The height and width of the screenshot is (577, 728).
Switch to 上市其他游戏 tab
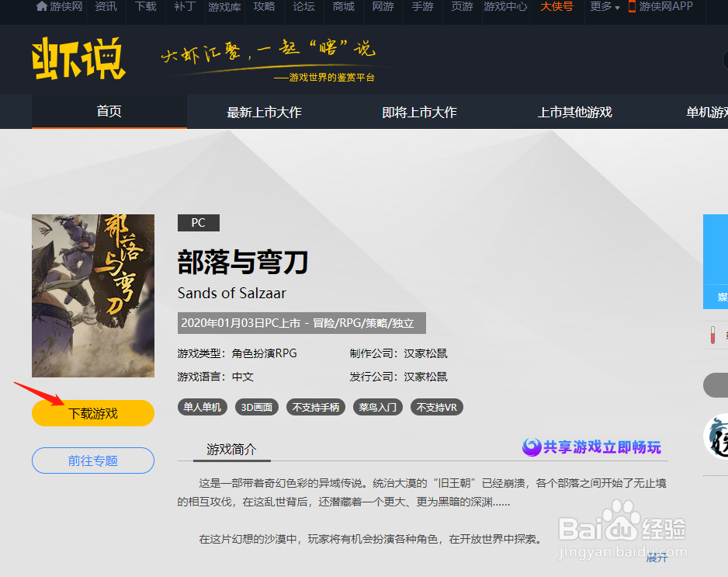click(x=575, y=112)
